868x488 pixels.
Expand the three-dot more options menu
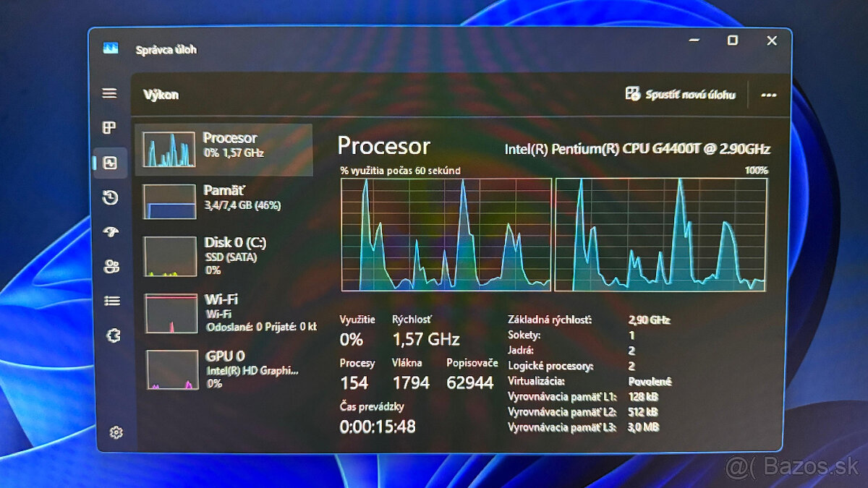(768, 95)
